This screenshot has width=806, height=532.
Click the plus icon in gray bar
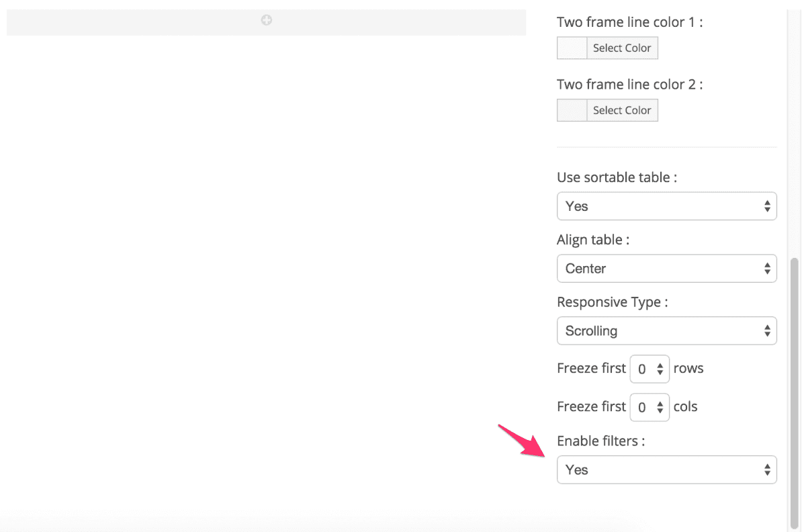click(x=267, y=21)
